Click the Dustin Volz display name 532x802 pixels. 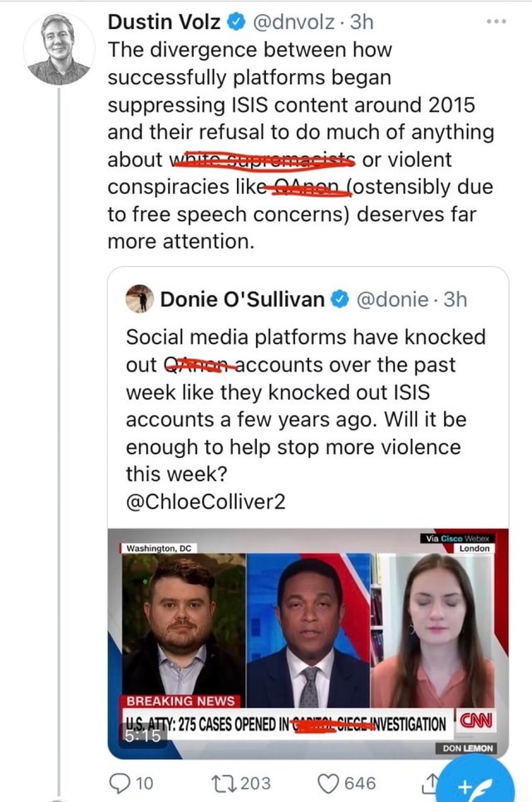(165, 22)
